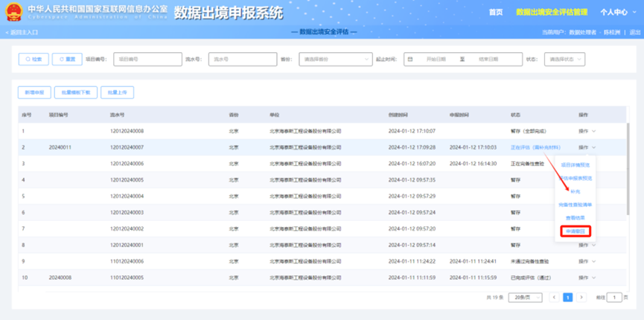Click serial number 120120240004

(127, 196)
